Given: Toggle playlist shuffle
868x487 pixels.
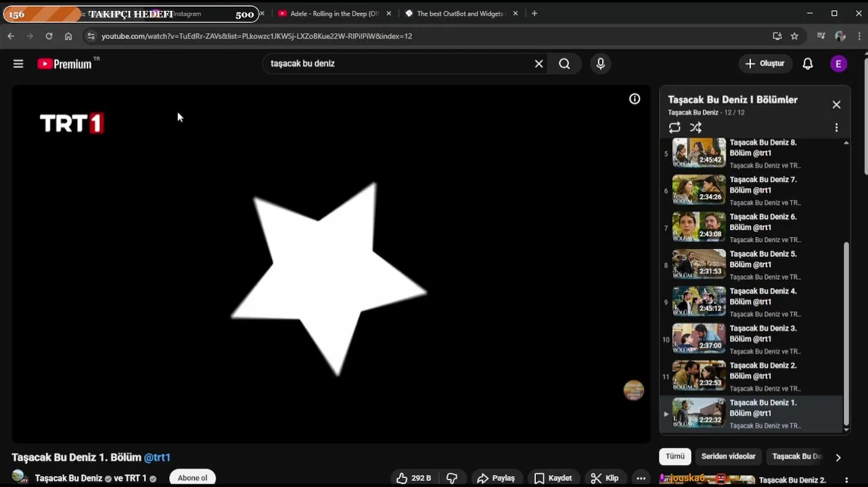Looking at the screenshot, I should pos(695,127).
